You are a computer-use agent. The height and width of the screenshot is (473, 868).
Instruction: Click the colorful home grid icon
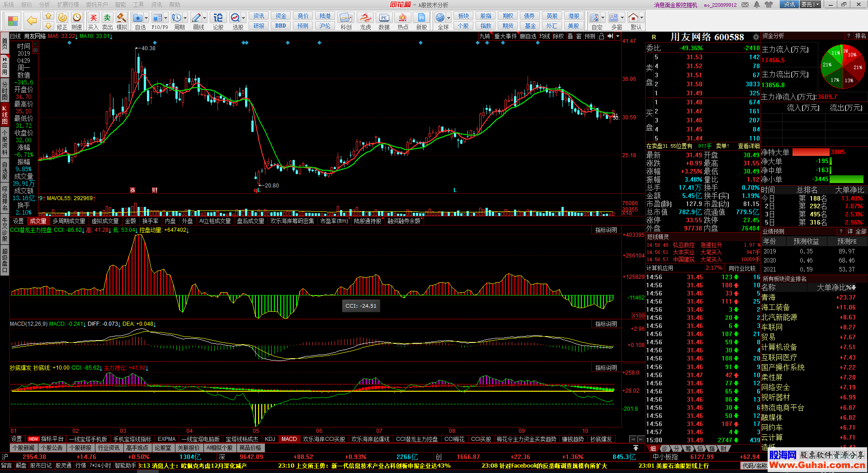13,21
